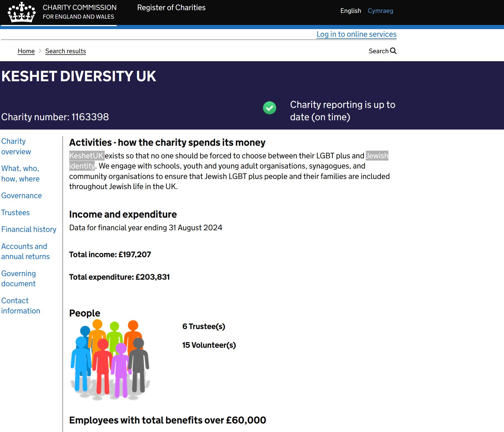The width and height of the screenshot is (504, 432).
Task: View Governing document section
Action: [19, 278]
